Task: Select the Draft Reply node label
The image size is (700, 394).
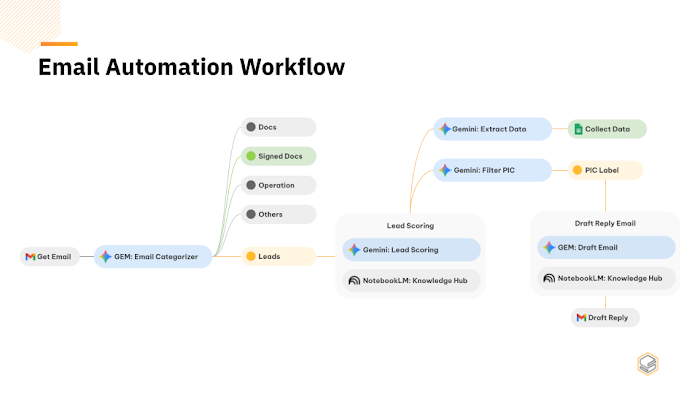Action: point(608,318)
